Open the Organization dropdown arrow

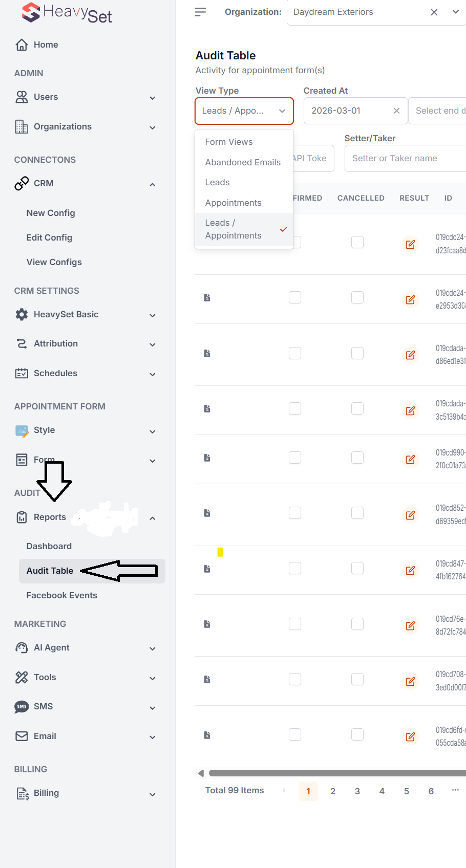[456, 12]
